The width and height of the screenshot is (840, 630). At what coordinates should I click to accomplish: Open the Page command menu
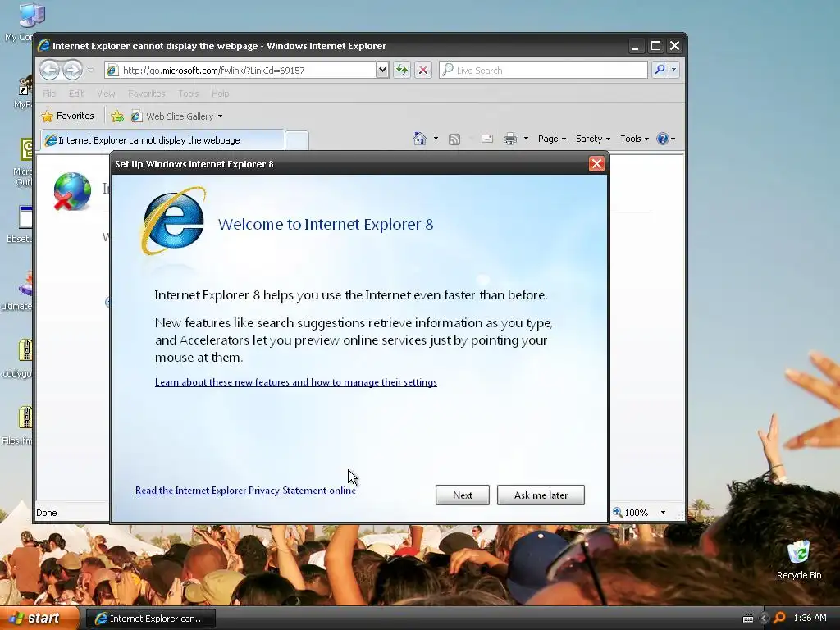tap(552, 139)
